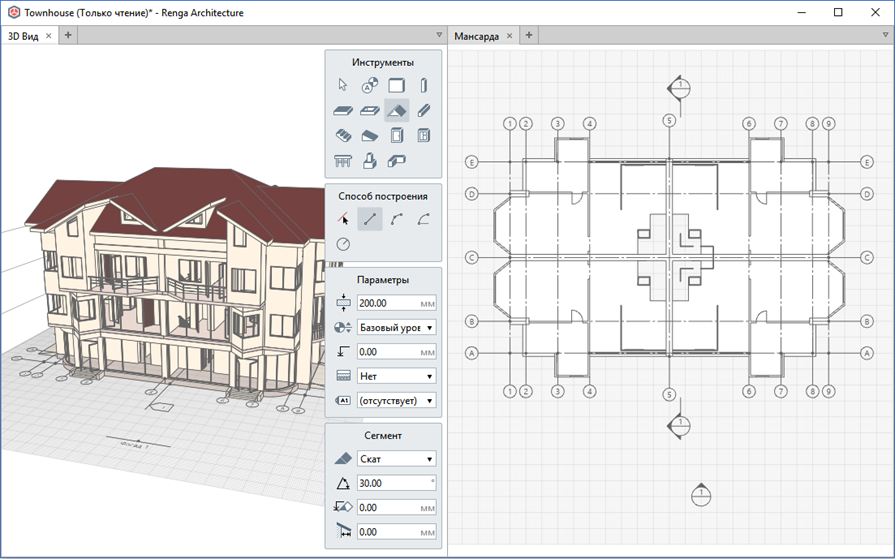This screenshot has height=559, width=895.
Task: Select the Window tool icon
Action: 424,135
